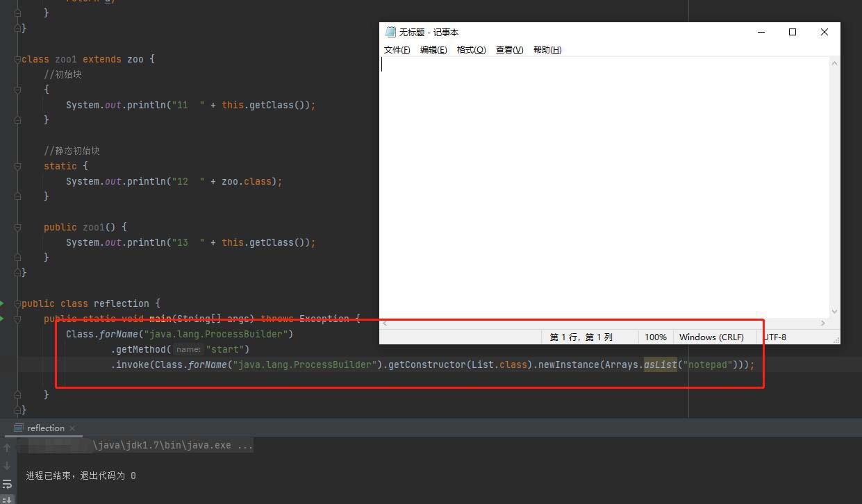The width and height of the screenshot is (862, 504).
Task: Click the up-stack-trace arrow in Run panel
Action: [x=7, y=448]
